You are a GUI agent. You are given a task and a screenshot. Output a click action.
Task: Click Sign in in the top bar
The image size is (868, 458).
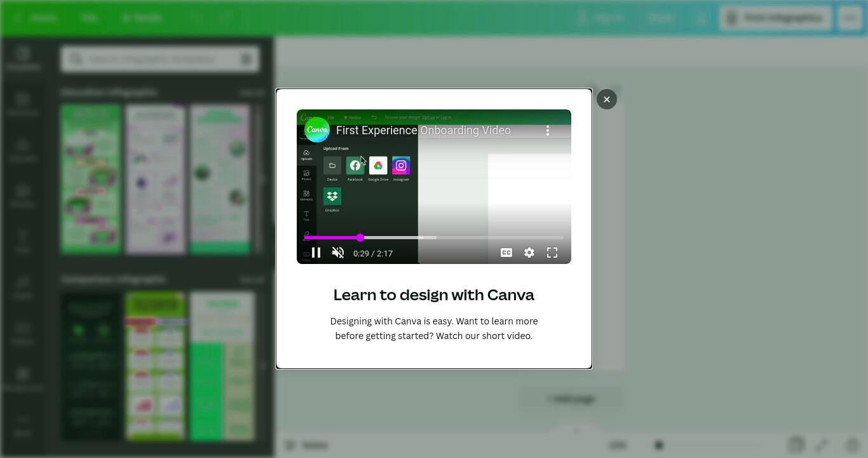600,18
